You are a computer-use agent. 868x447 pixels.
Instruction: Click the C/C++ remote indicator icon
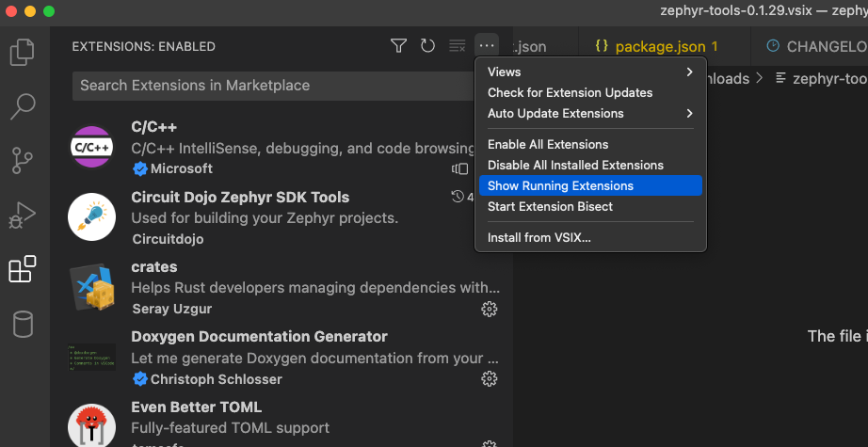pos(460,168)
